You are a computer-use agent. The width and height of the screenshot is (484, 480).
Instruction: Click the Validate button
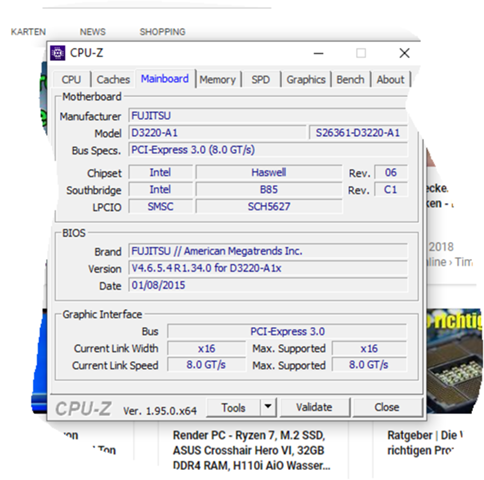pyautogui.click(x=314, y=407)
